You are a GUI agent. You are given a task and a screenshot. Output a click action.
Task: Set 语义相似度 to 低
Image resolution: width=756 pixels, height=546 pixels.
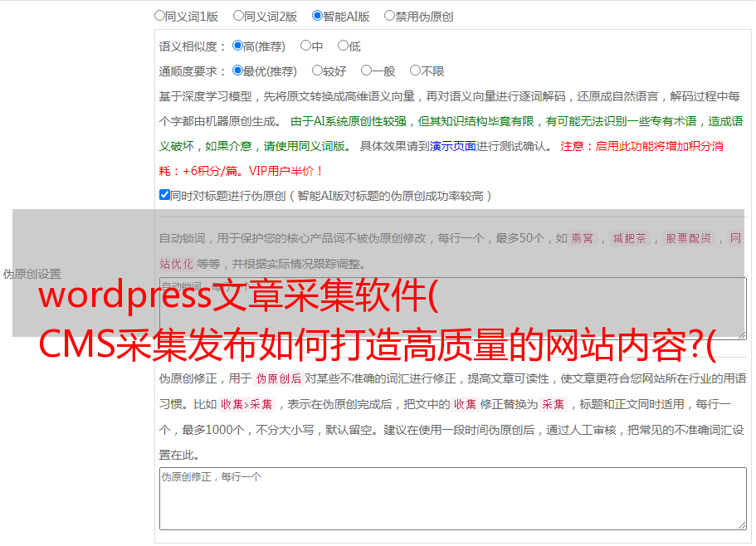point(343,46)
